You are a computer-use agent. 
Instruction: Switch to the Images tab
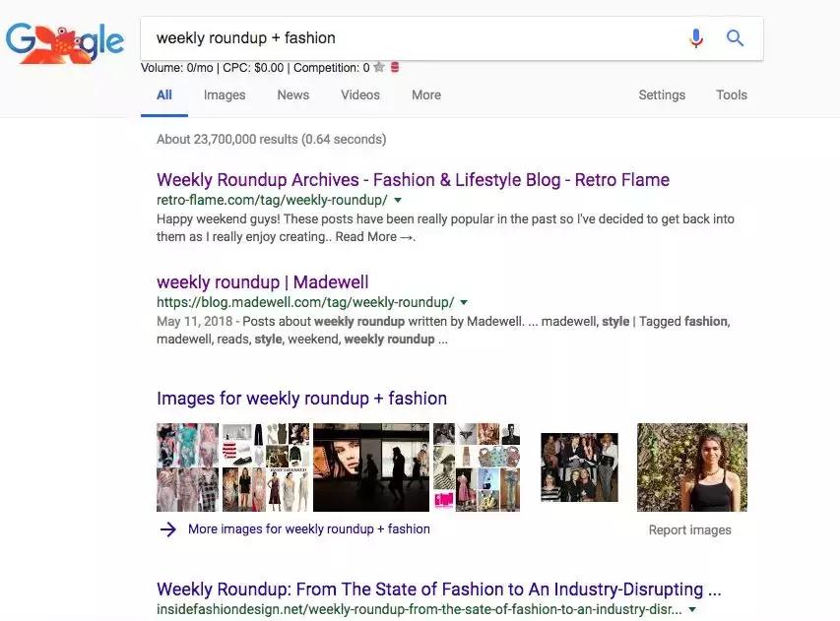pos(225,95)
